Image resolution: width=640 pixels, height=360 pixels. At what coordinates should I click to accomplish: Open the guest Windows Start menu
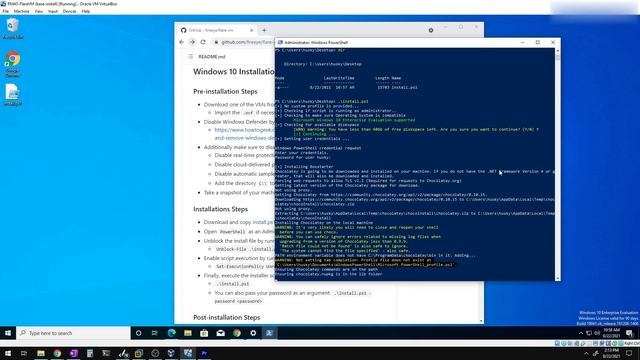[8, 333]
